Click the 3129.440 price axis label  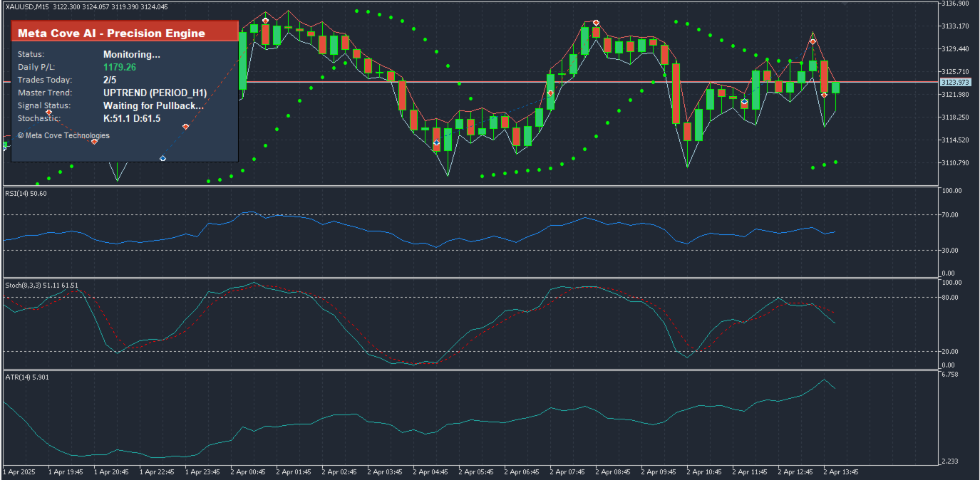[955, 49]
